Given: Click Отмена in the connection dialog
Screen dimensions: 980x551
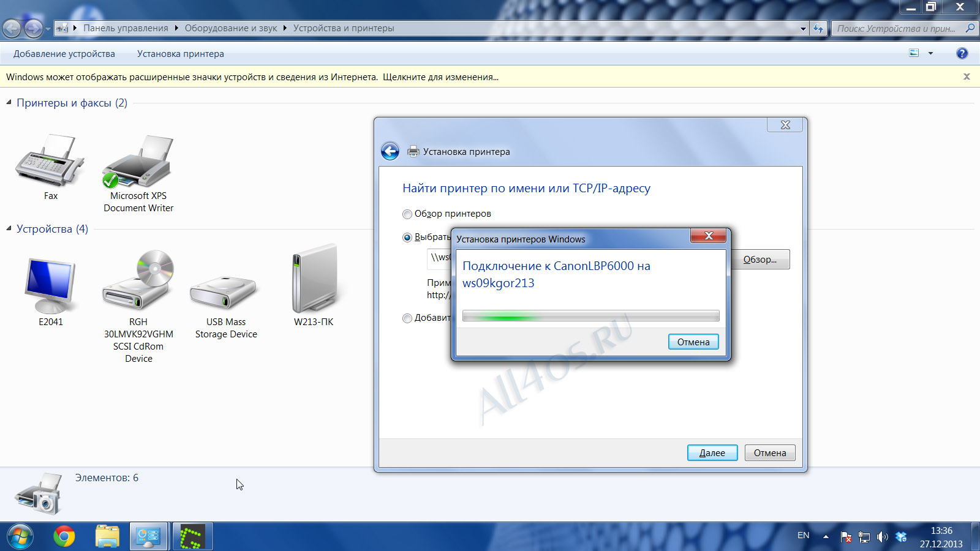Looking at the screenshot, I should tap(693, 342).
